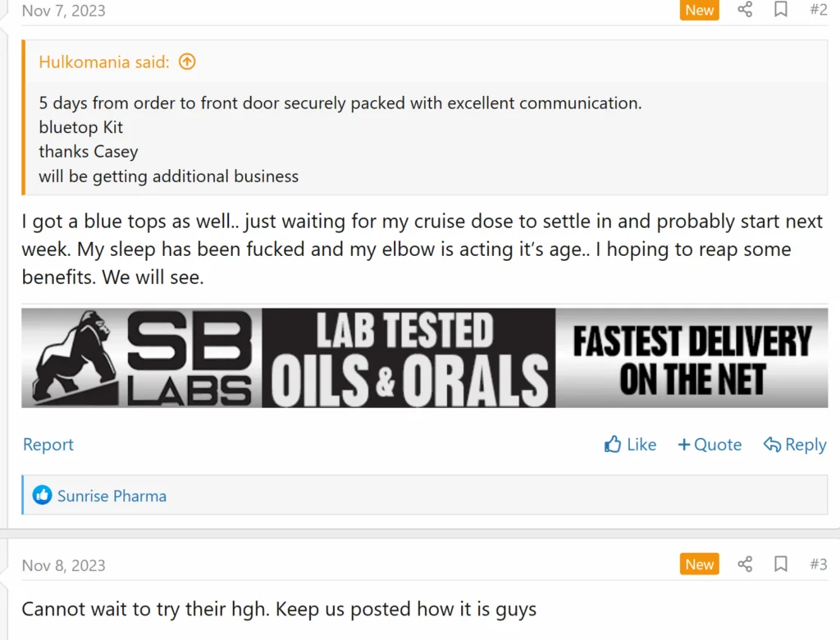Bookmark post #3
Screen dimensions: 840x640
[x=781, y=564]
